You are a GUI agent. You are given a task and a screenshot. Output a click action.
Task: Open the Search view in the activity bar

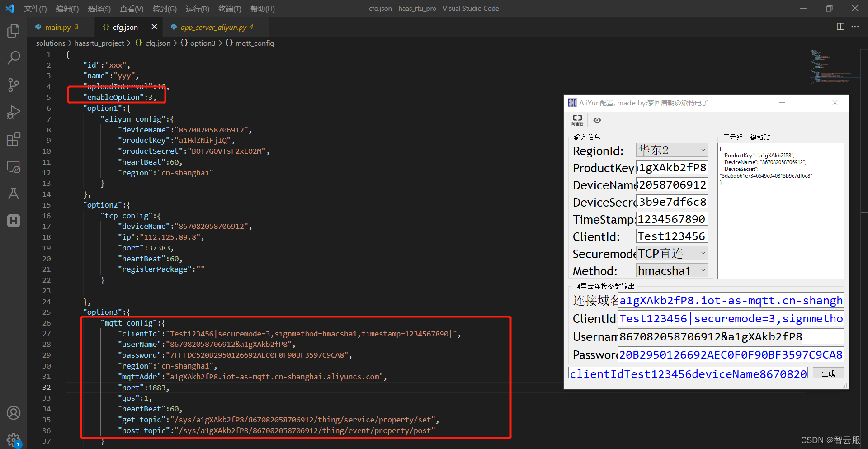(x=14, y=57)
